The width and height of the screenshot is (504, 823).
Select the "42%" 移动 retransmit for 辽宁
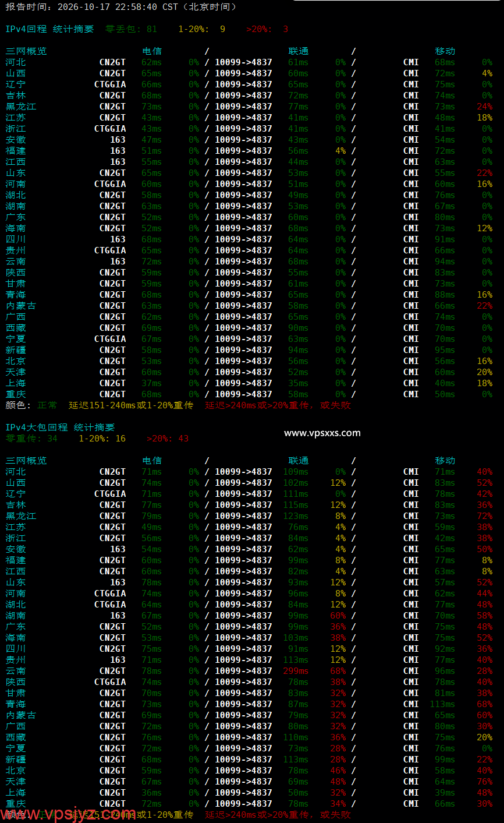click(484, 494)
